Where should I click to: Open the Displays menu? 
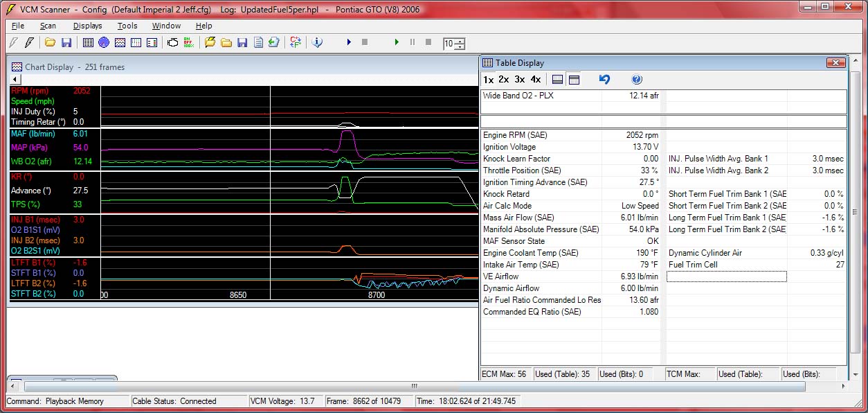pos(88,26)
